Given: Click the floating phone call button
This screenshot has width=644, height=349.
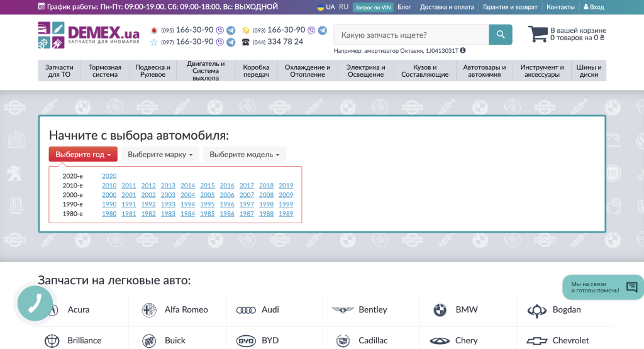Looking at the screenshot, I should pos(35,303).
